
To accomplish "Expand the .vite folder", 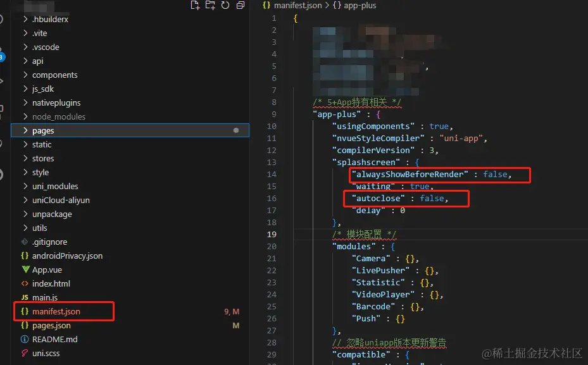I will (25, 33).
